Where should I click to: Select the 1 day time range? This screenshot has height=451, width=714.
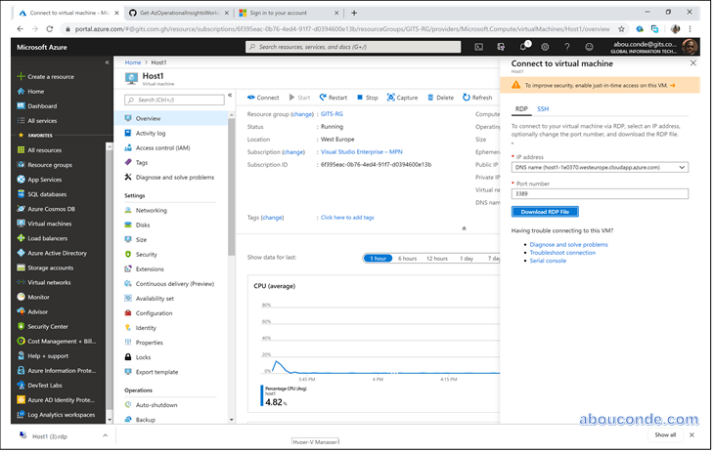[466, 258]
